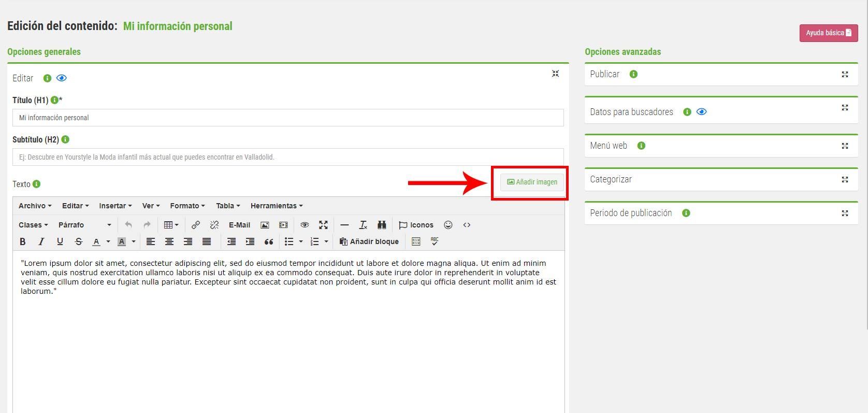Viewport: 868px width, 413px height.
Task: Click the Título (H1) input field
Action: (288, 118)
